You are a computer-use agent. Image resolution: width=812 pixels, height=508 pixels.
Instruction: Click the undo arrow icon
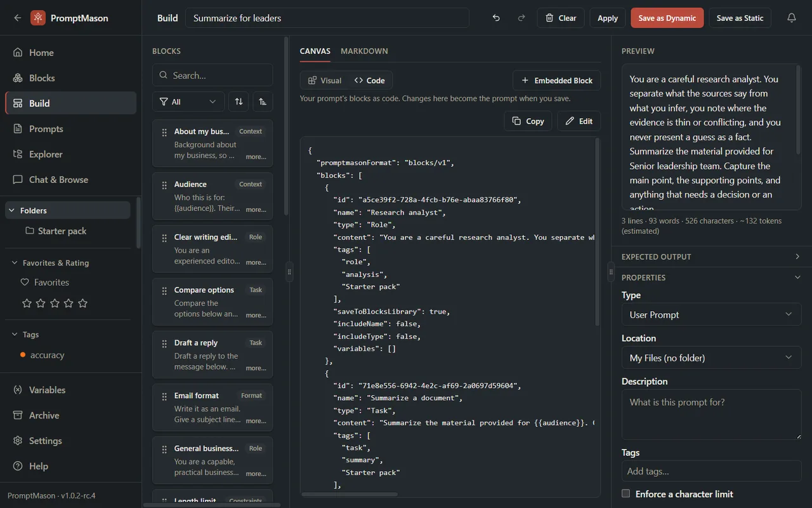[496, 18]
